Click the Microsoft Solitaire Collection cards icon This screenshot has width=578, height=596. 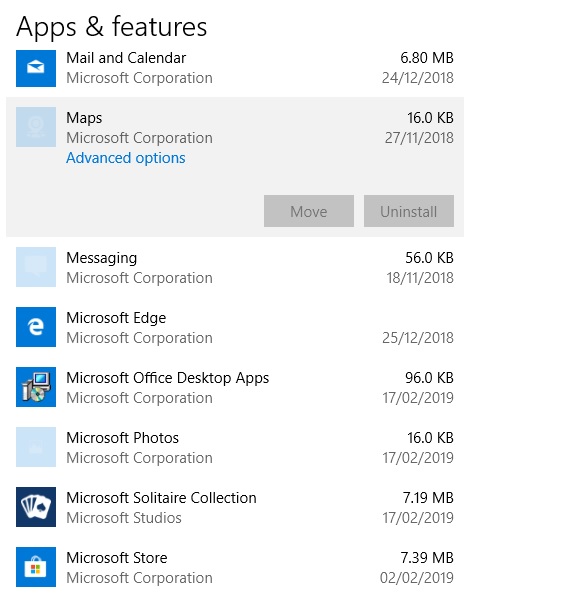36,507
